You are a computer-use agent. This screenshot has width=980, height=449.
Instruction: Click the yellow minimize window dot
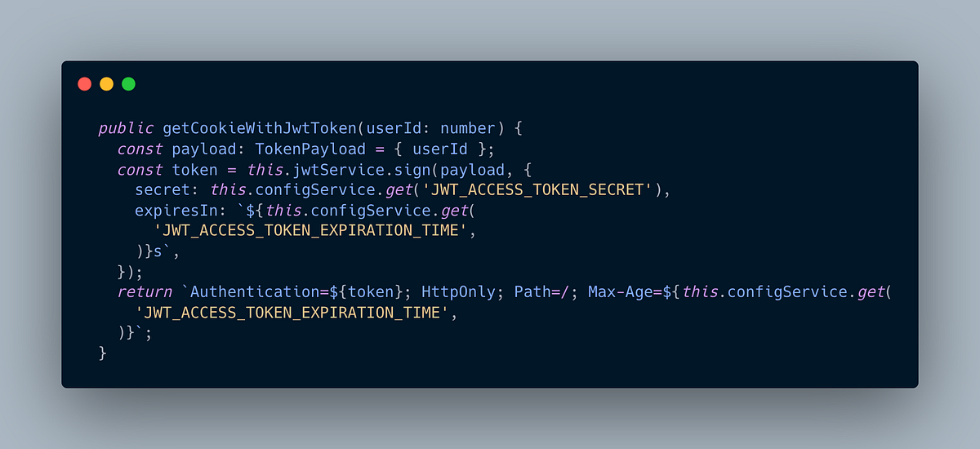pyautogui.click(x=106, y=83)
